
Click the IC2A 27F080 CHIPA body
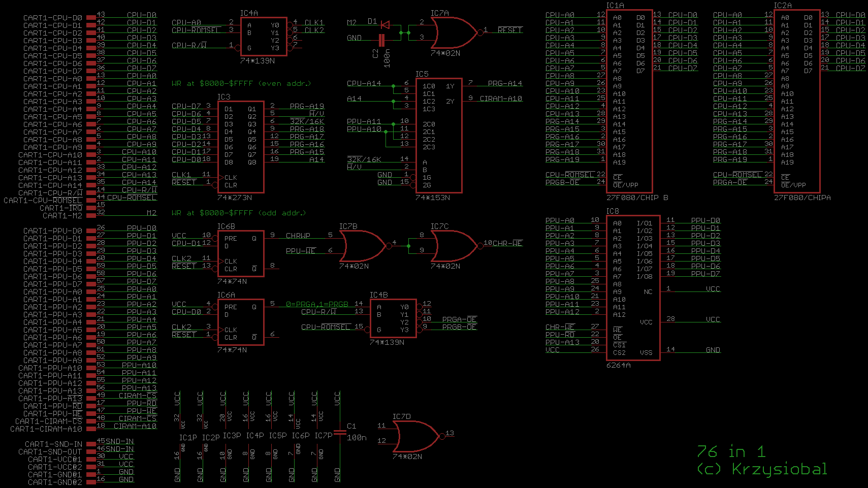click(x=797, y=101)
